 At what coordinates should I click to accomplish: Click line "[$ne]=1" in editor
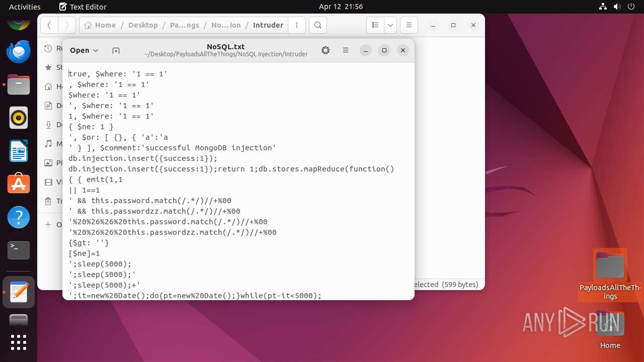[85, 253]
